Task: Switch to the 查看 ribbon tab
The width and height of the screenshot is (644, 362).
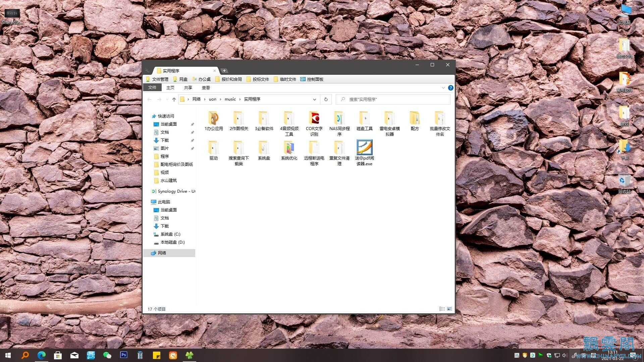Action: (x=206, y=88)
